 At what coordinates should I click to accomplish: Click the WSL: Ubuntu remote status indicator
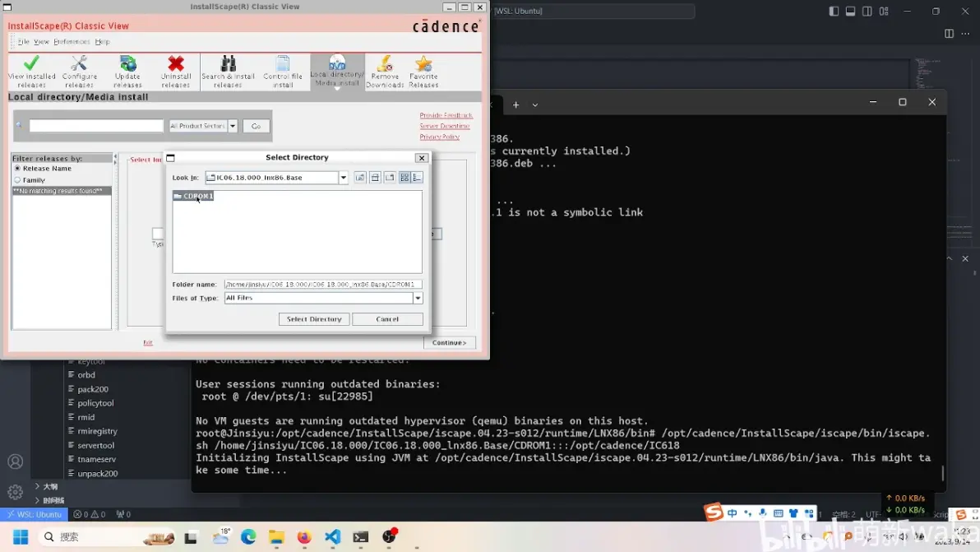pos(35,514)
